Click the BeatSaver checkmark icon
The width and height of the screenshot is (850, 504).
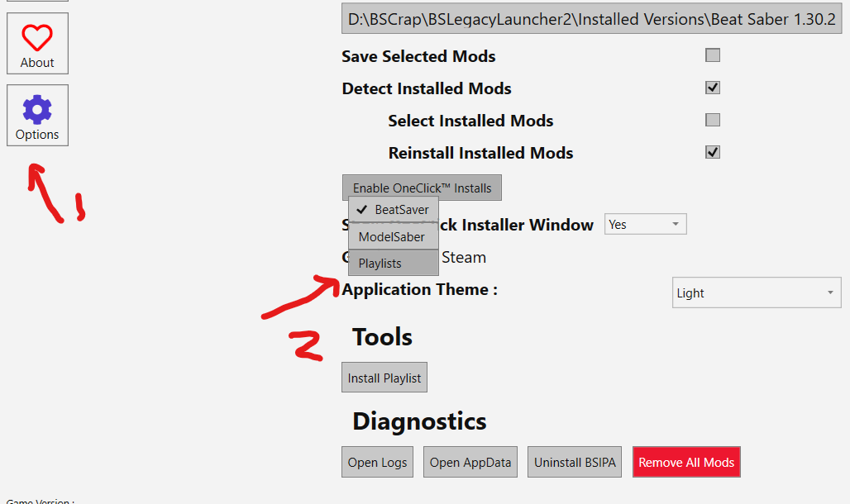click(362, 209)
